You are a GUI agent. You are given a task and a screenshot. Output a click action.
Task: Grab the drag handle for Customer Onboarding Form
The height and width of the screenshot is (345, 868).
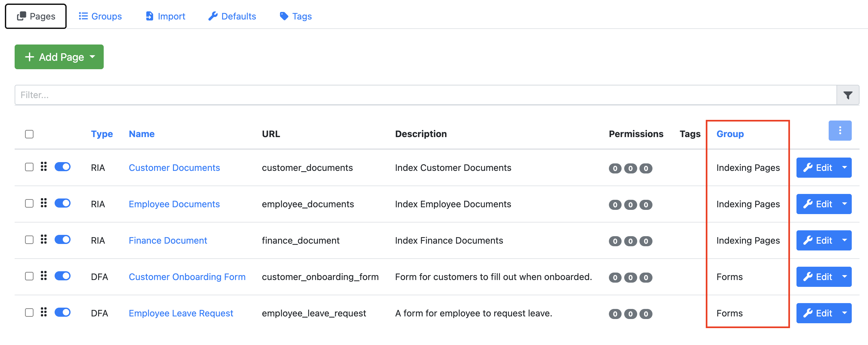[44, 276]
